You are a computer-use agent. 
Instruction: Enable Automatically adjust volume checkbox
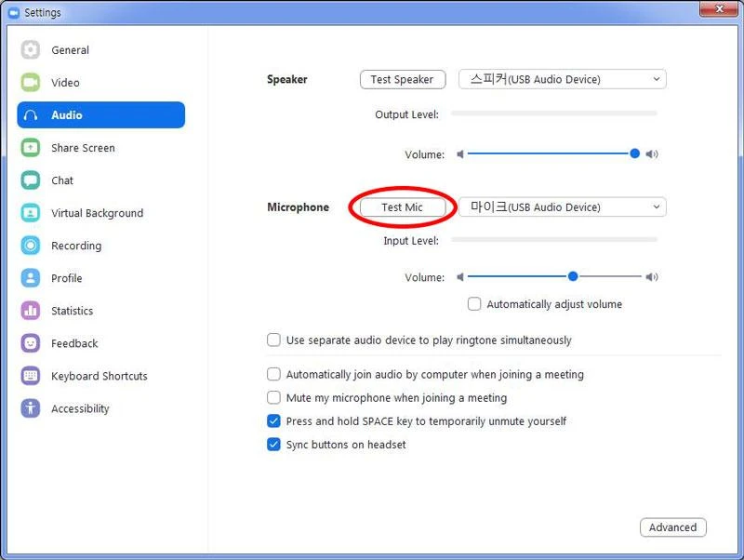pyautogui.click(x=474, y=304)
